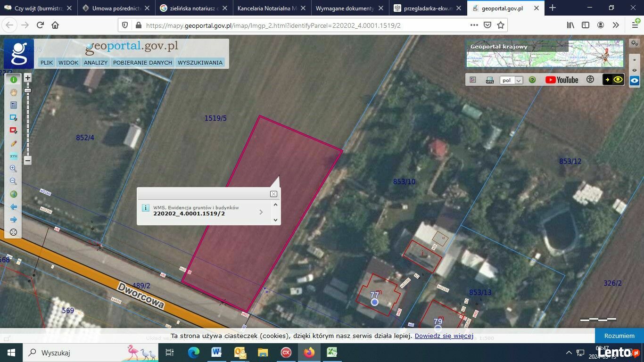Switch to 'Umowa pośrednictwa' tab

[x=116, y=8]
